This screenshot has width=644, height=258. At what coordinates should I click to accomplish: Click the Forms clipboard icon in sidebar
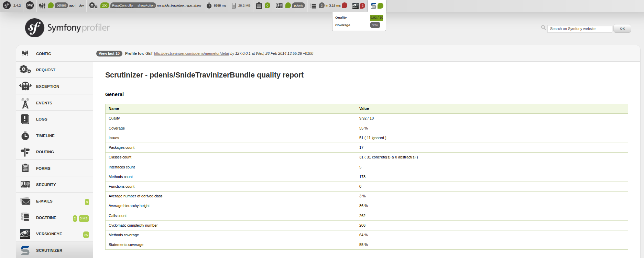tap(25, 168)
